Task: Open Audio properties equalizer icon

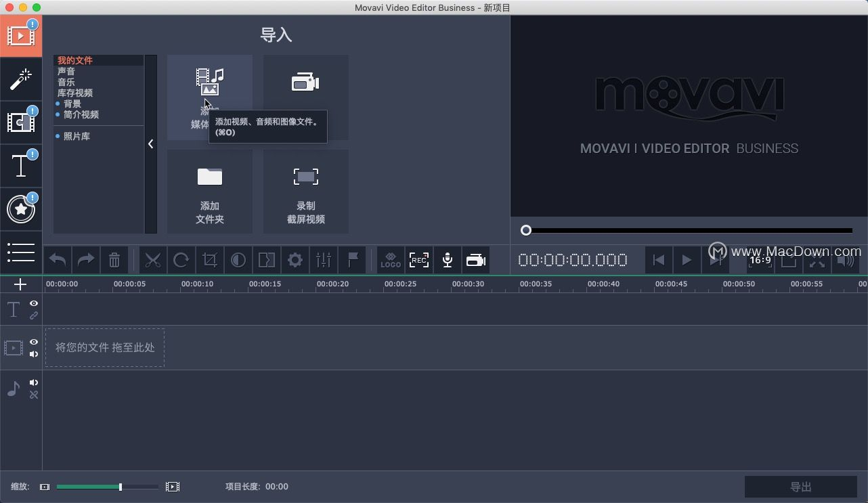Action: tap(324, 260)
